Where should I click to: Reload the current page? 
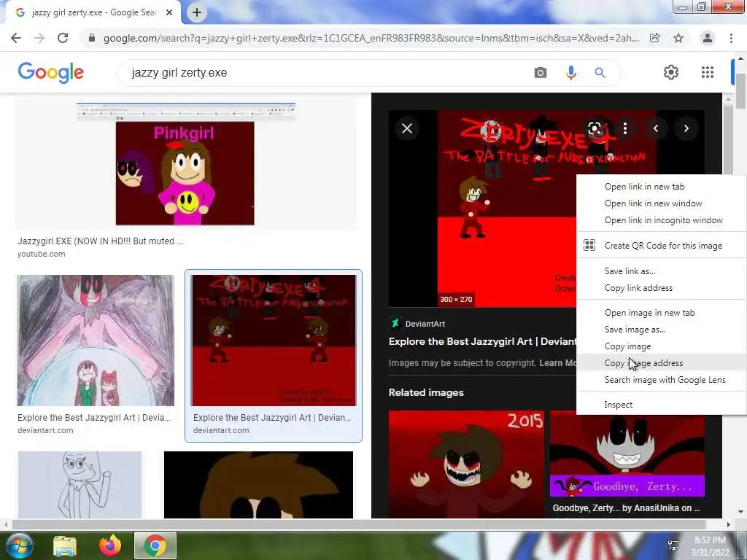[x=63, y=38]
